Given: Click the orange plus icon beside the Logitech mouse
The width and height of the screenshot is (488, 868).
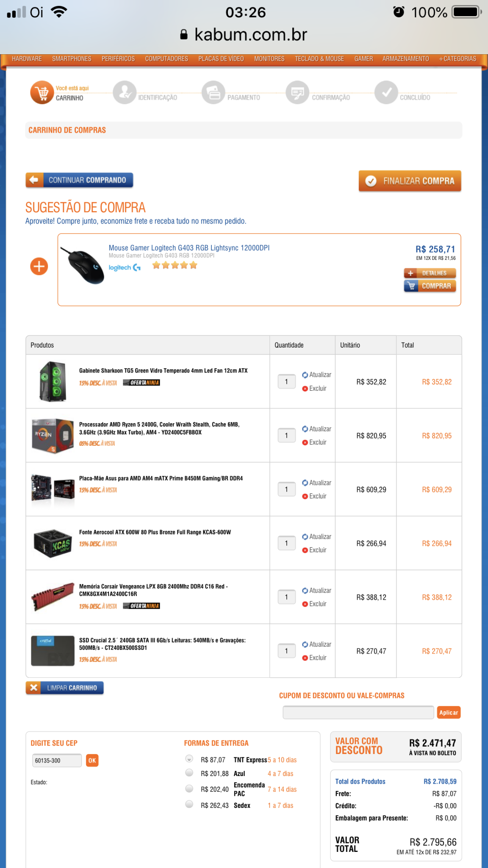Looking at the screenshot, I should (x=39, y=267).
